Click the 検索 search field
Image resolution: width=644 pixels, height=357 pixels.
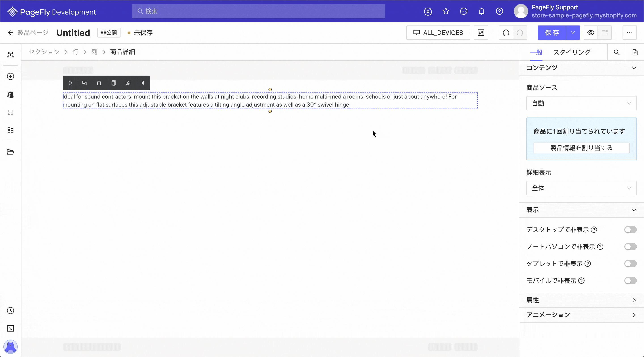pos(258,11)
